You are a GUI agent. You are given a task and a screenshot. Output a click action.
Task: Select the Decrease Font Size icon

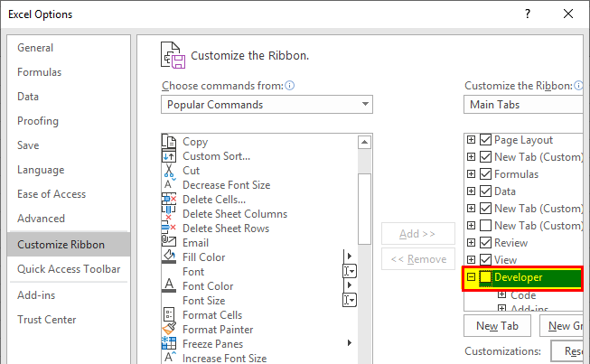[169, 184]
